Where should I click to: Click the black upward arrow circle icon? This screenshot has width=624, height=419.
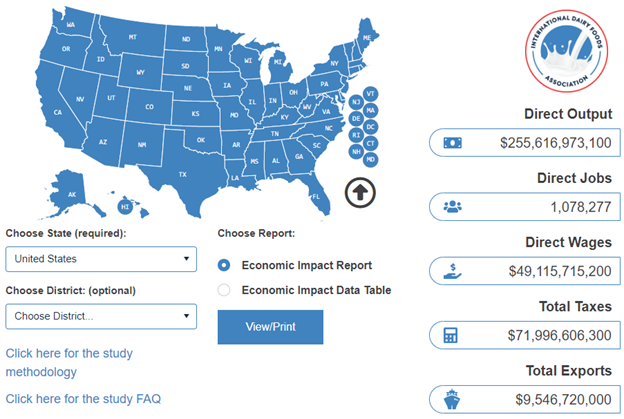pyautogui.click(x=360, y=193)
